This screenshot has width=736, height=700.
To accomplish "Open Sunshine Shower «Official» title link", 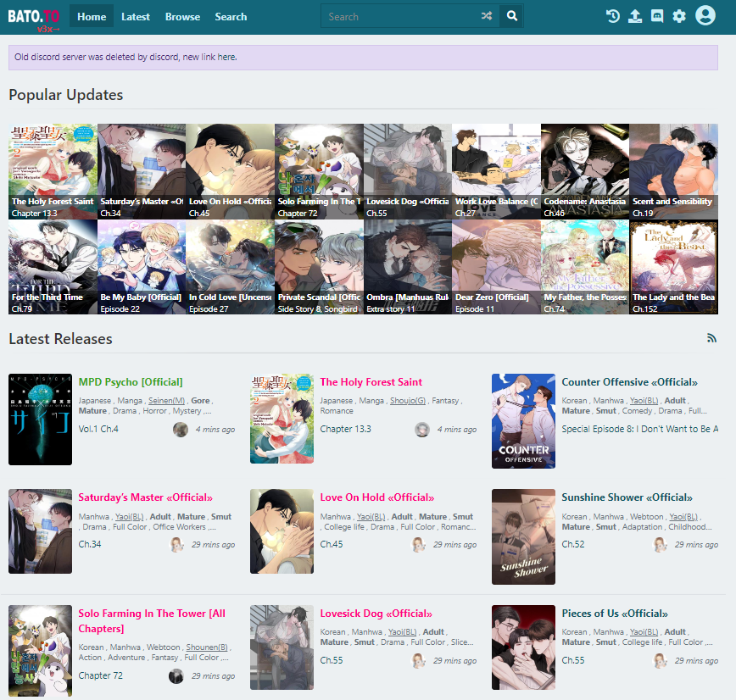I will pos(627,497).
